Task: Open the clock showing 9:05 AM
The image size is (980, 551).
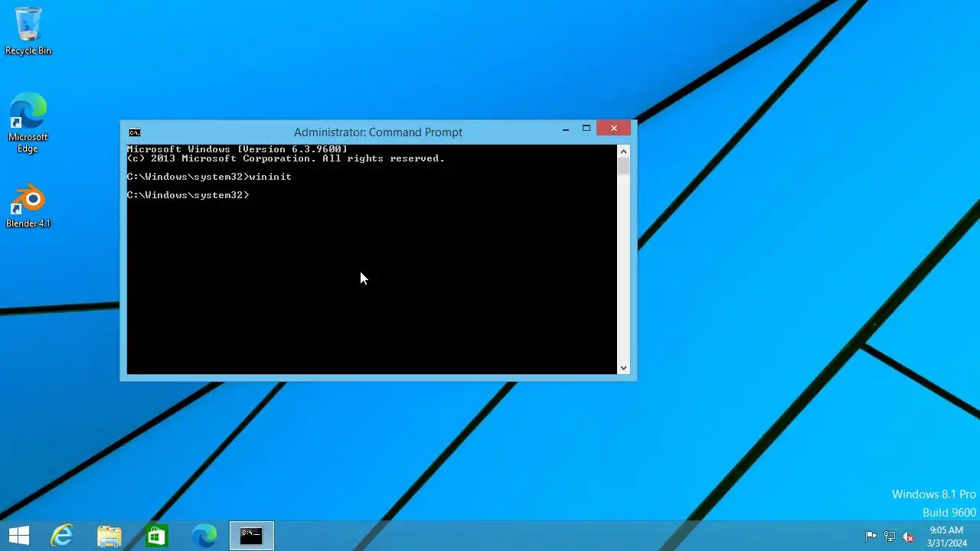Action: 946,536
